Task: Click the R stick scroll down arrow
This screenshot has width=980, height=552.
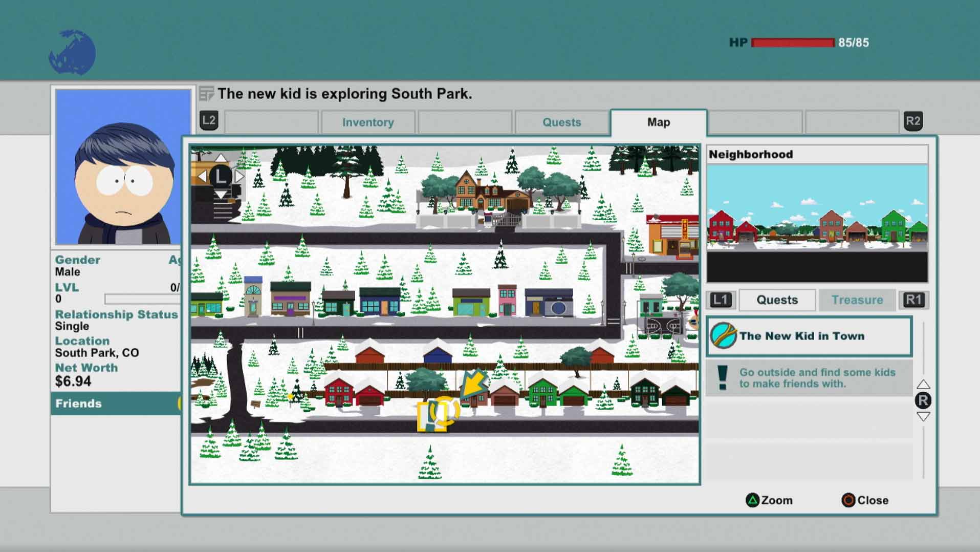Action: click(923, 416)
